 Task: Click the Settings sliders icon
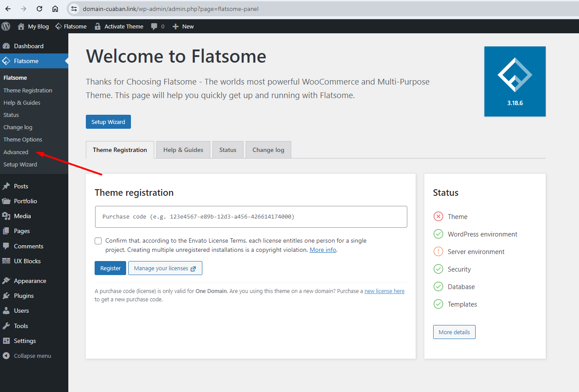6,341
